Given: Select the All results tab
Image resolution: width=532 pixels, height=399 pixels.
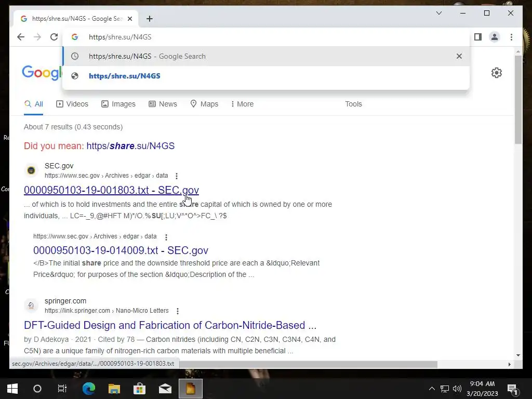Looking at the screenshot, I should coord(34,104).
